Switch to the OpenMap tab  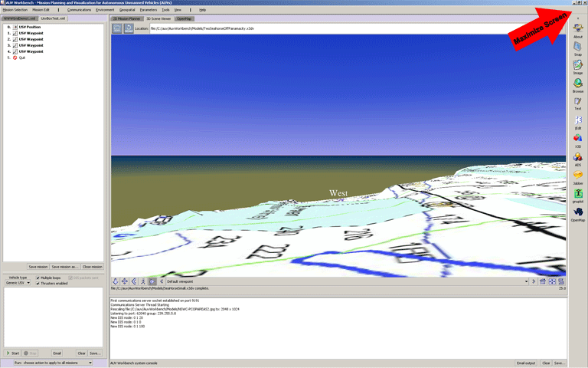185,18
